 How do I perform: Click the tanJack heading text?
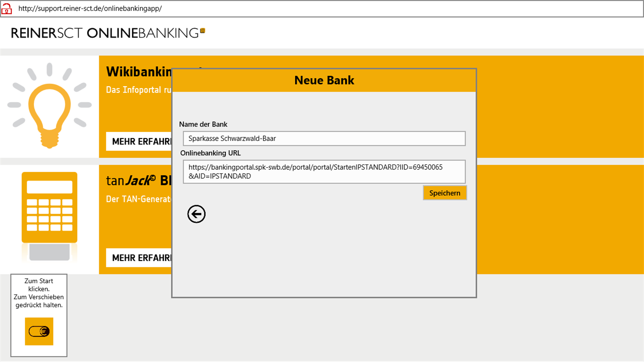139,180
